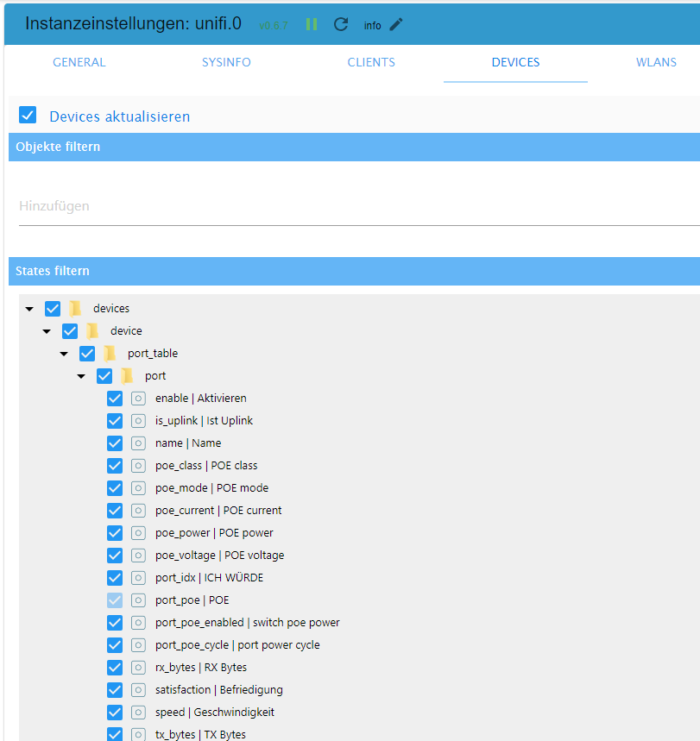The height and width of the screenshot is (741, 700).
Task: Uncheck the devices root checkbox
Action: tap(53, 309)
